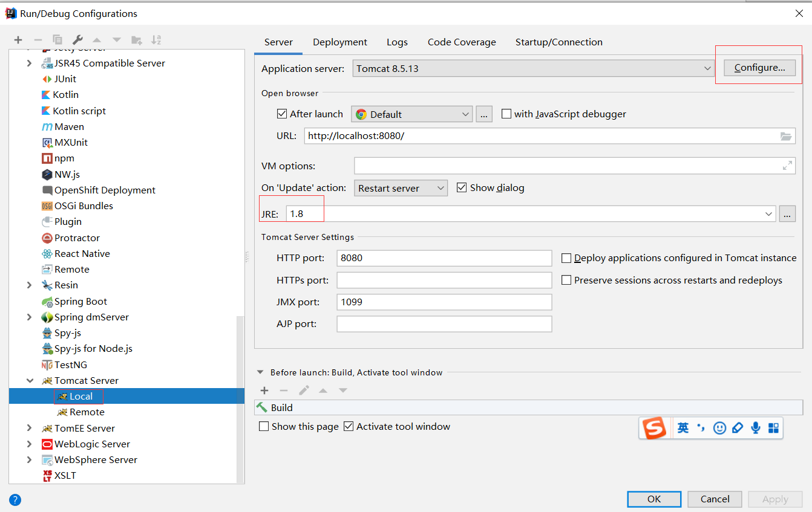812x512 pixels.
Task: Expand the TomEE Server node
Action: click(x=30, y=428)
